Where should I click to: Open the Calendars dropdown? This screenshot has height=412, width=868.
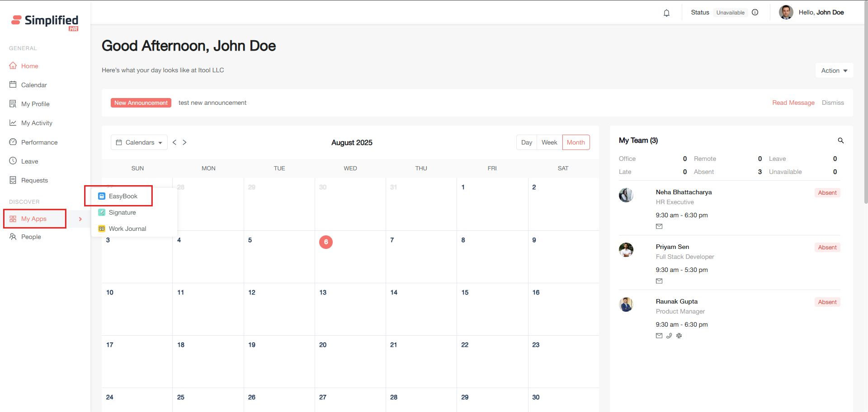(x=139, y=142)
